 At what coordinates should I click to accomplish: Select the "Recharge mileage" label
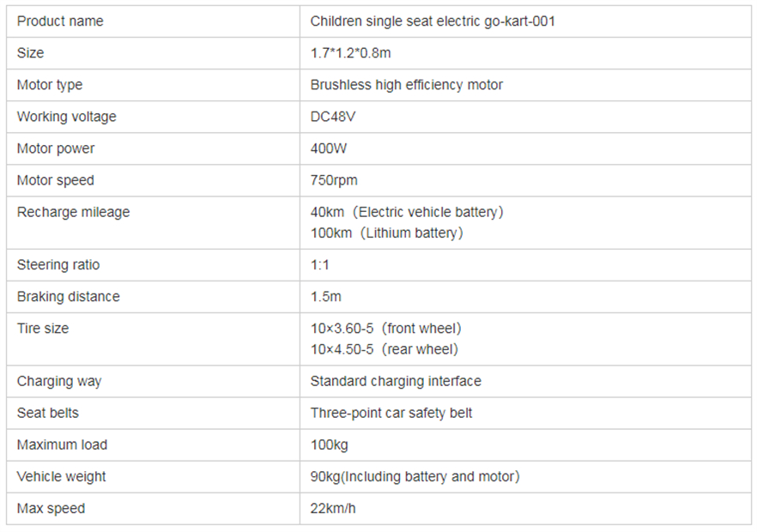click(73, 212)
